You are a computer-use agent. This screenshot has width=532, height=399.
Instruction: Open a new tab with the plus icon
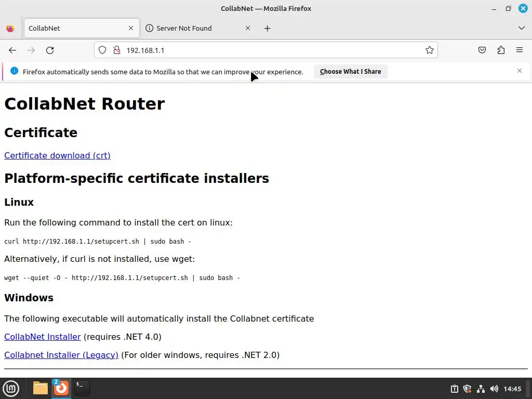(x=268, y=28)
